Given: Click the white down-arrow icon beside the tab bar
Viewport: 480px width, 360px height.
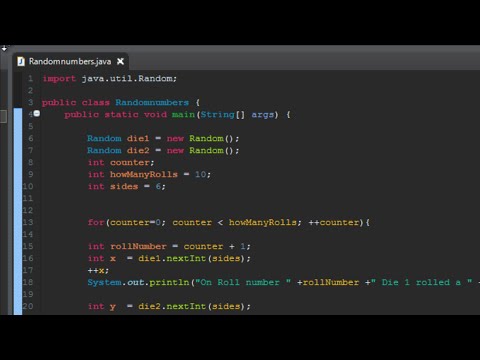Looking at the screenshot, I should (x=4, y=48).
